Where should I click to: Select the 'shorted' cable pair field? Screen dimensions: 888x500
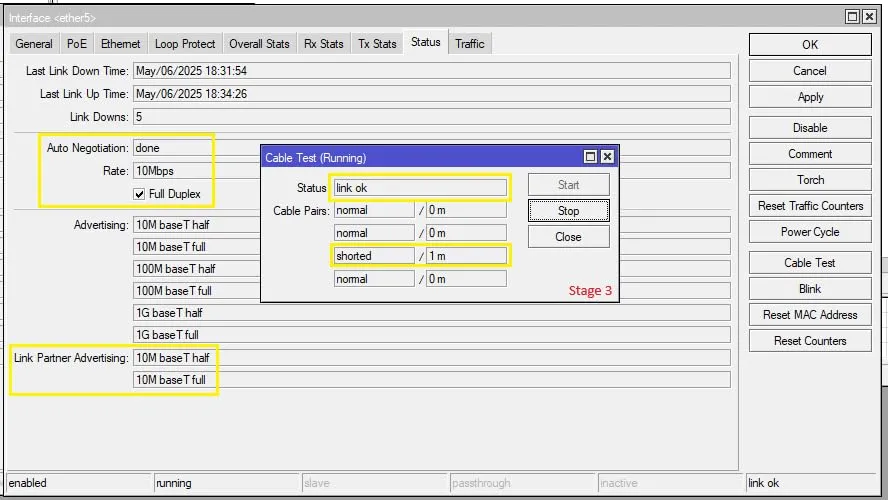click(374, 256)
